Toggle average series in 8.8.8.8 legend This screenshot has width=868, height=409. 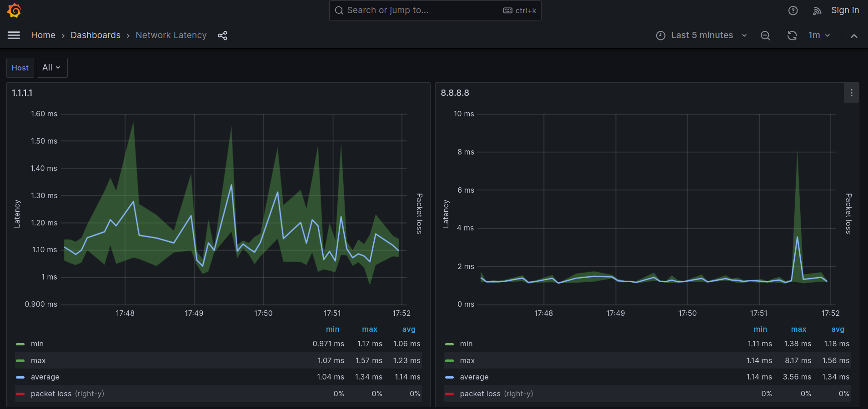[474, 377]
